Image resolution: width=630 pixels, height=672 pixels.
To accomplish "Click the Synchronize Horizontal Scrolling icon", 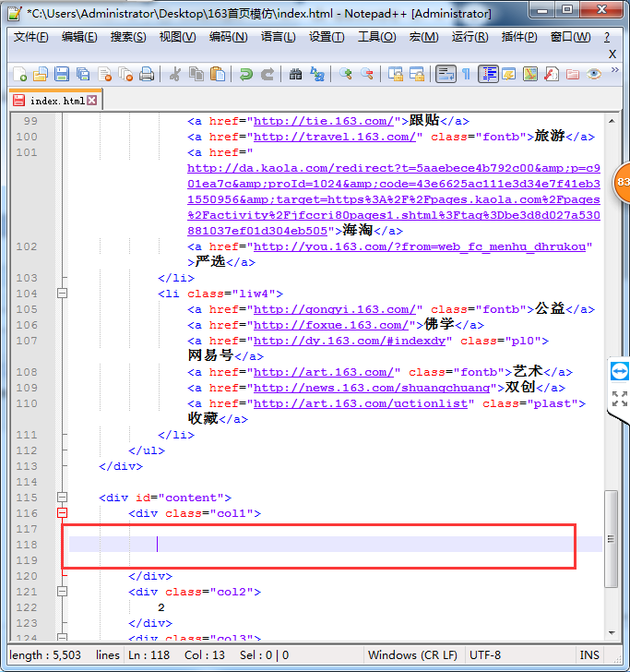I will click(x=416, y=74).
